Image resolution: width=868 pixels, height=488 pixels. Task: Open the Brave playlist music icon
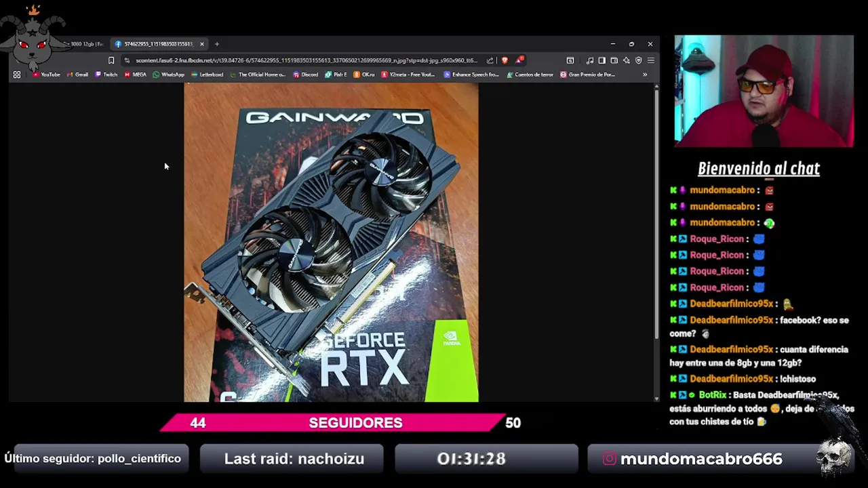(x=589, y=60)
